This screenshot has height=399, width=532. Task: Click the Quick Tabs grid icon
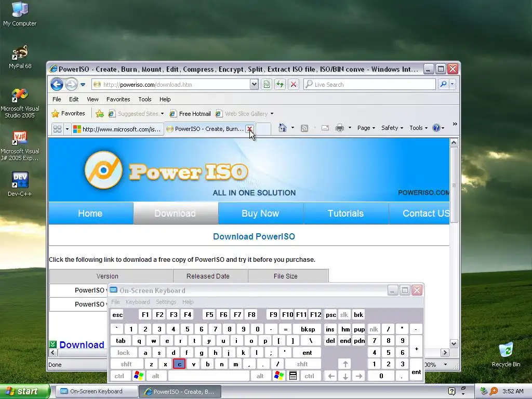pos(57,129)
